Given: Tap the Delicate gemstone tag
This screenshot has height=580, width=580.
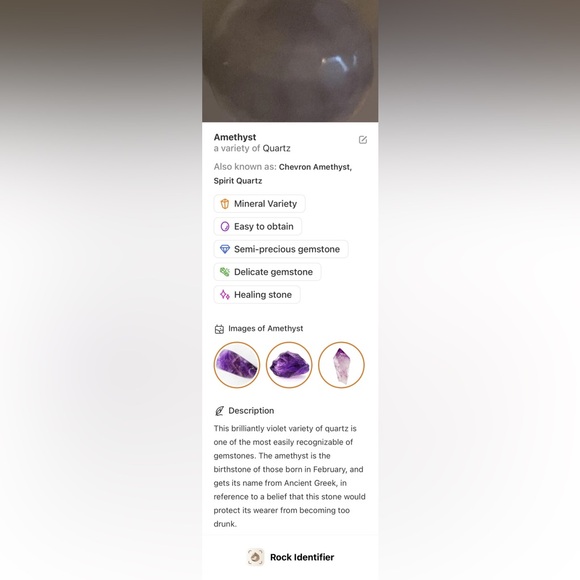Looking at the screenshot, I should (x=267, y=272).
